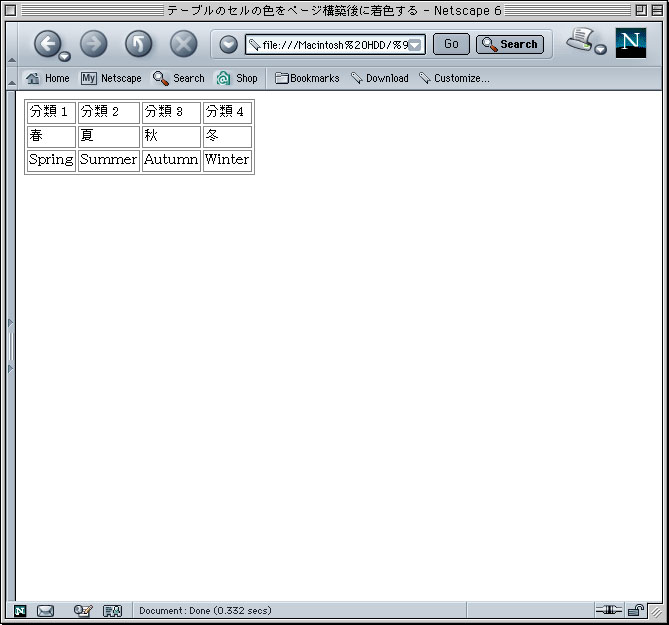The height and width of the screenshot is (625, 669).
Task: Print the page with the printer icon
Action: pos(580,40)
